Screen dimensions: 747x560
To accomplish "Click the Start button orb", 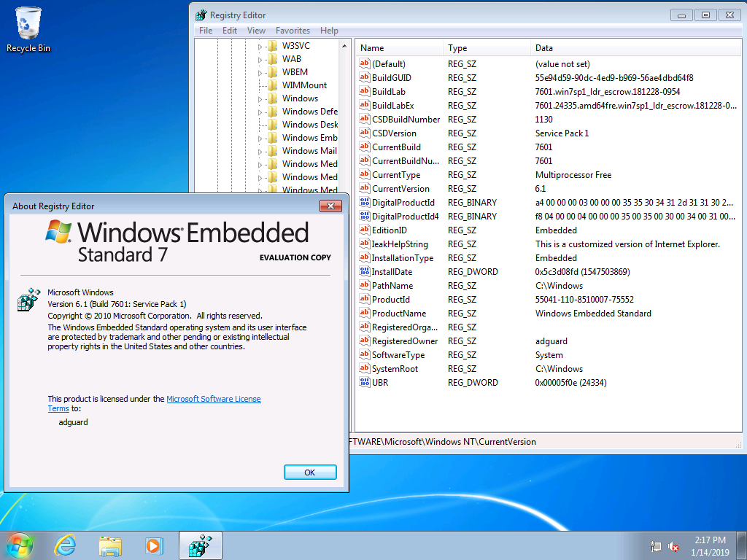I will click(19, 545).
